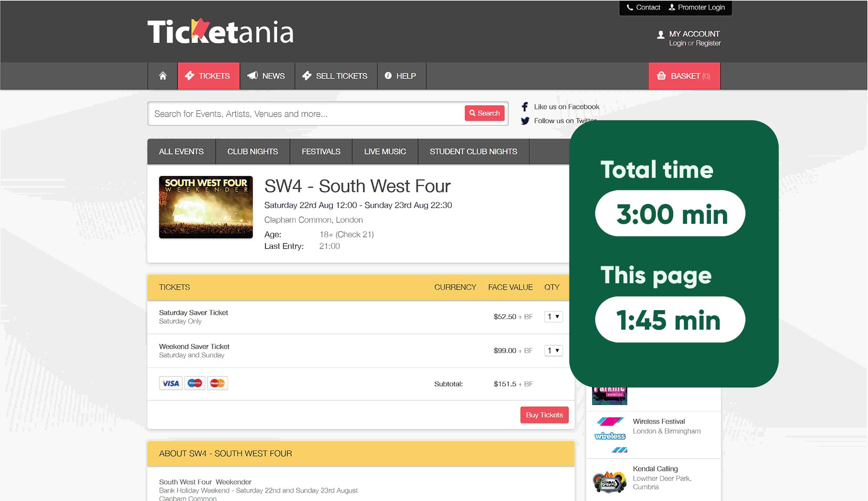
Task: Open the Help menu item
Action: tap(401, 76)
